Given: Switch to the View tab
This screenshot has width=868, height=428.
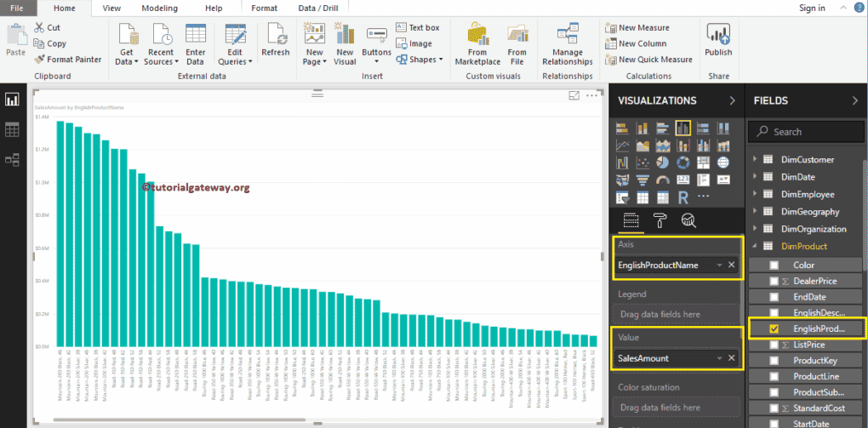Looking at the screenshot, I should tap(111, 9).
